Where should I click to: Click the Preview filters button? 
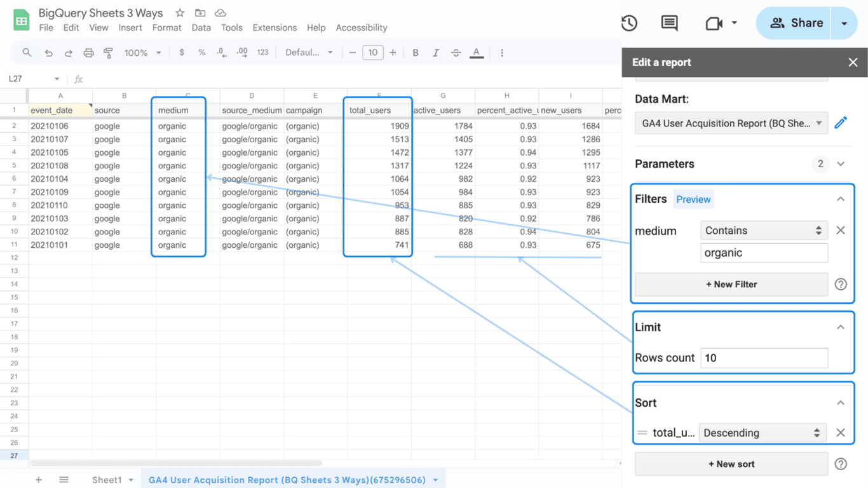click(693, 200)
